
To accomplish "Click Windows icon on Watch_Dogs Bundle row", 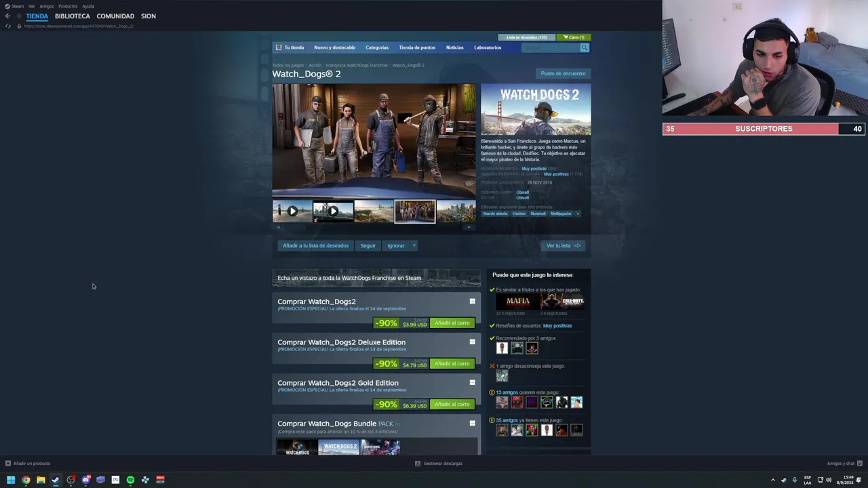I will point(473,423).
